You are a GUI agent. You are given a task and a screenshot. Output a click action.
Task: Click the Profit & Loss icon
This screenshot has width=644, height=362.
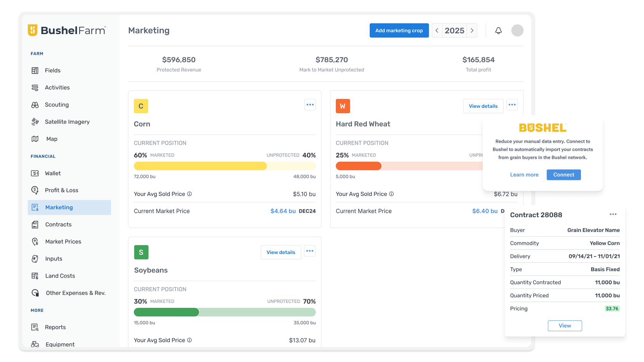click(x=35, y=190)
